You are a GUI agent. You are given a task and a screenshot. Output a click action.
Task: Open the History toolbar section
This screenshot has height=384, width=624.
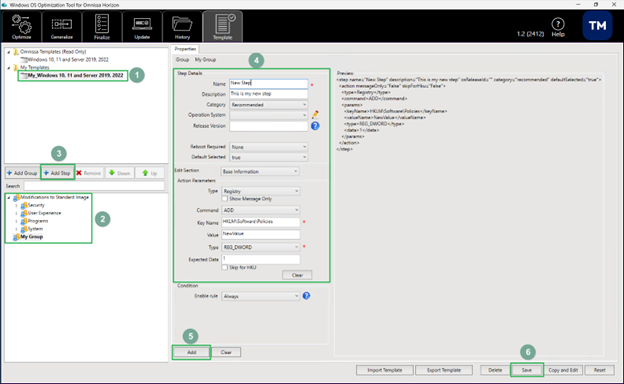click(182, 26)
